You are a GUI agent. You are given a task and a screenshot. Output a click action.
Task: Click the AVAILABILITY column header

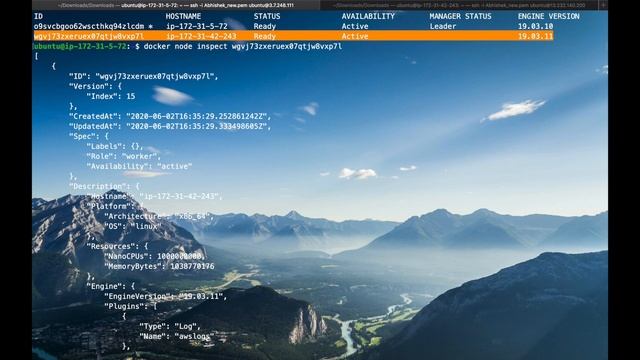pos(368,16)
